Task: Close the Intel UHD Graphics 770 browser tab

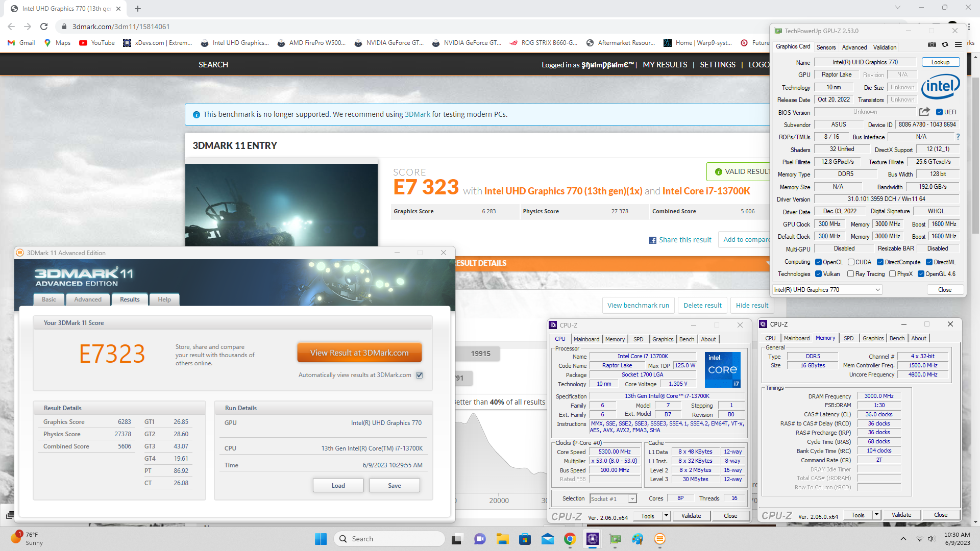Action: (118, 9)
